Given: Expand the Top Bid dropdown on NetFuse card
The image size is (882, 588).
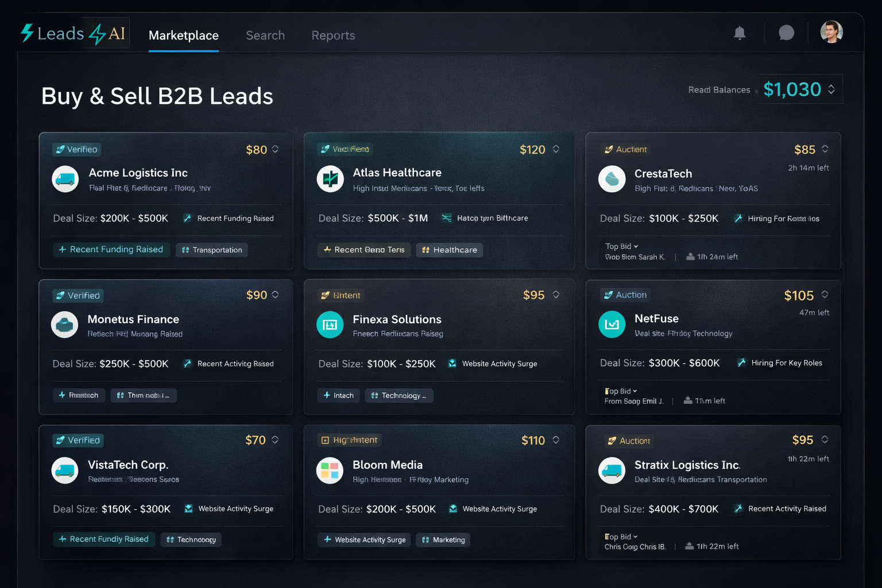Looking at the screenshot, I should (x=621, y=391).
